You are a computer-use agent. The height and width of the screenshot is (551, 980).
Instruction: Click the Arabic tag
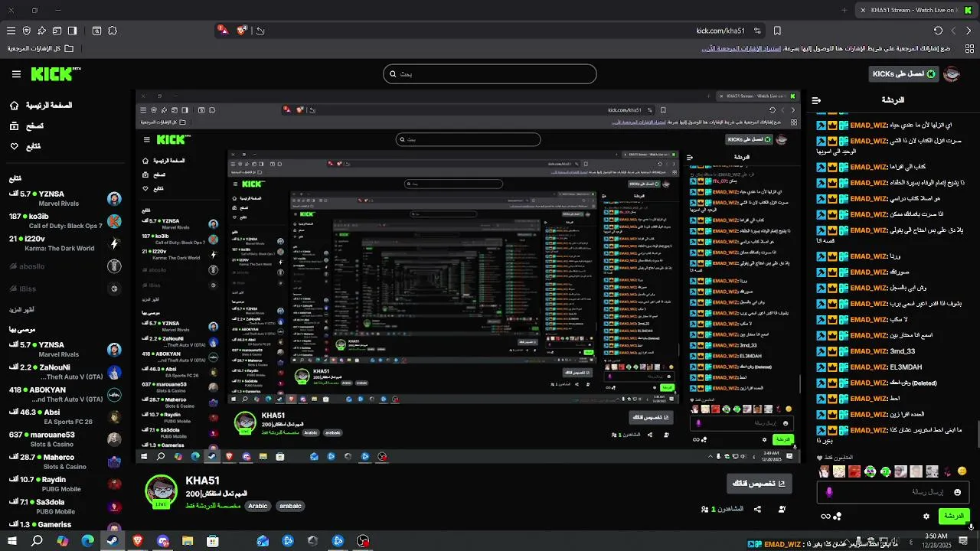coord(258,506)
